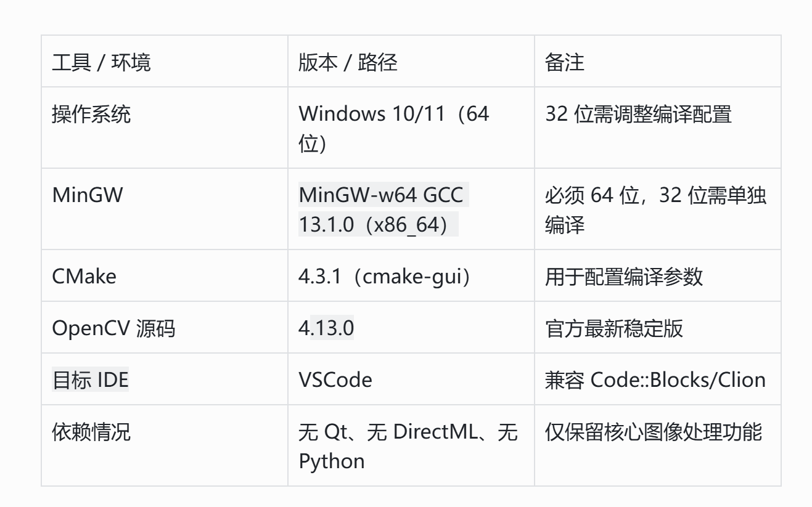
Task: Select the OpenCV 源码 row label
Action: tap(113, 328)
